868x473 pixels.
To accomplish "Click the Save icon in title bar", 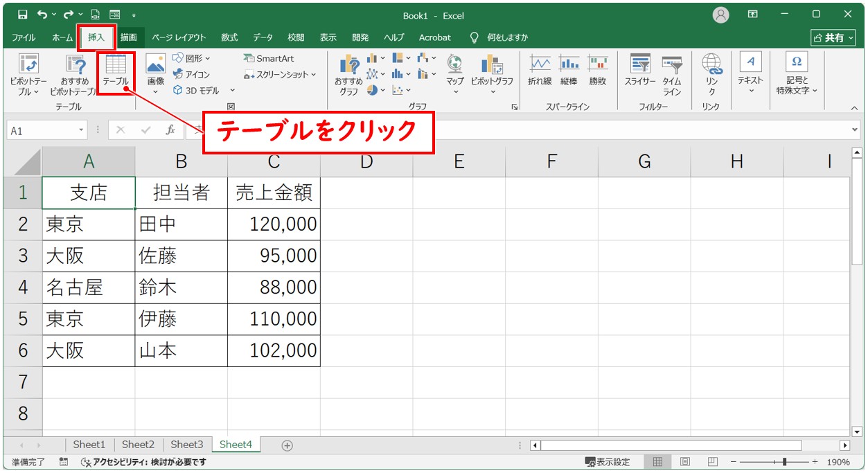I will pyautogui.click(x=23, y=15).
